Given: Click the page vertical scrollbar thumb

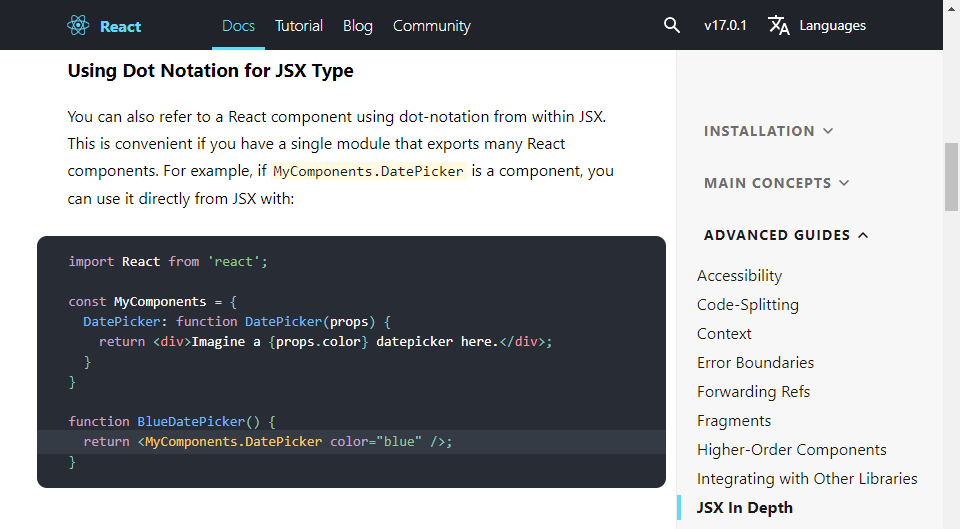Looking at the screenshot, I should (951, 177).
